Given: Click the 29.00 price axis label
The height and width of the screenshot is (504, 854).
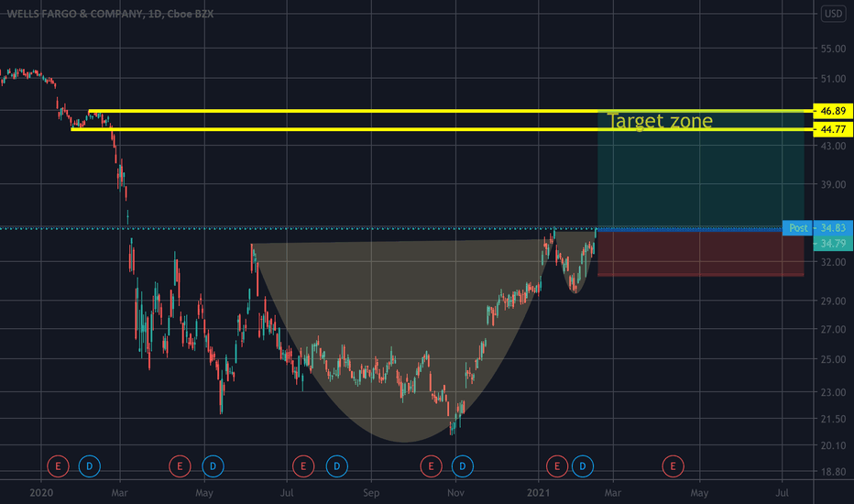Looking at the screenshot, I should [833, 301].
